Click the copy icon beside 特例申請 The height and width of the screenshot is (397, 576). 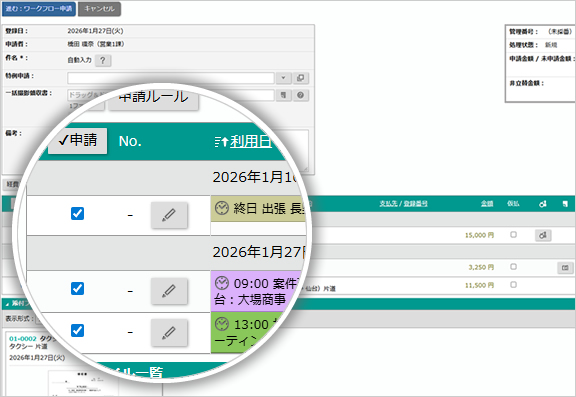tap(300, 78)
